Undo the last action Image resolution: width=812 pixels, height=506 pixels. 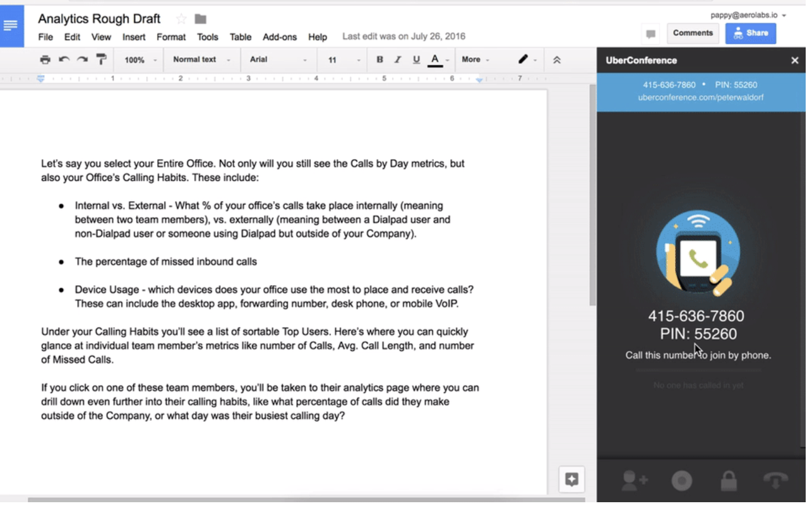(64, 59)
